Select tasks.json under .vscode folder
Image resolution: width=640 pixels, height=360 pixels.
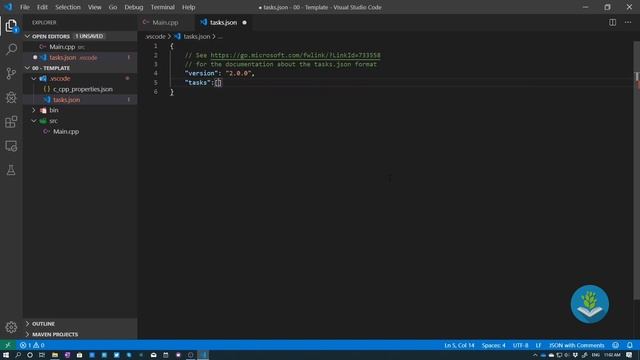point(80,100)
